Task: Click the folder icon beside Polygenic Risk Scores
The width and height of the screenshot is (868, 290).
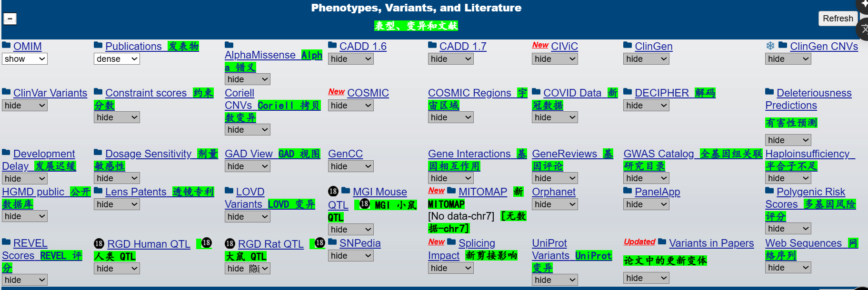Action: (x=769, y=191)
